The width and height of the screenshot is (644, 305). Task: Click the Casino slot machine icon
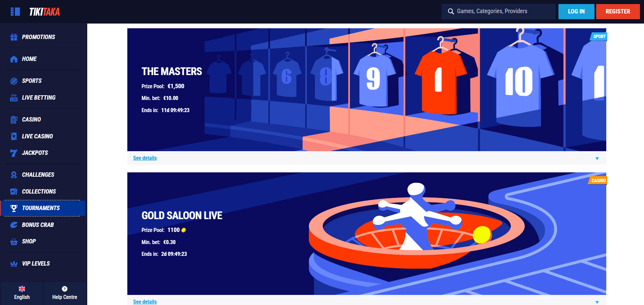14,120
